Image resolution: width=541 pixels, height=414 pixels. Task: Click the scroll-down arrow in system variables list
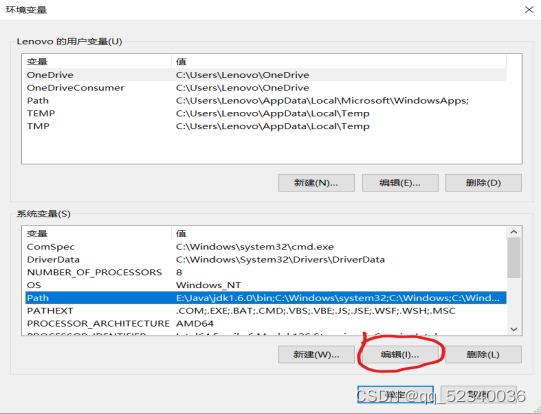click(x=514, y=329)
